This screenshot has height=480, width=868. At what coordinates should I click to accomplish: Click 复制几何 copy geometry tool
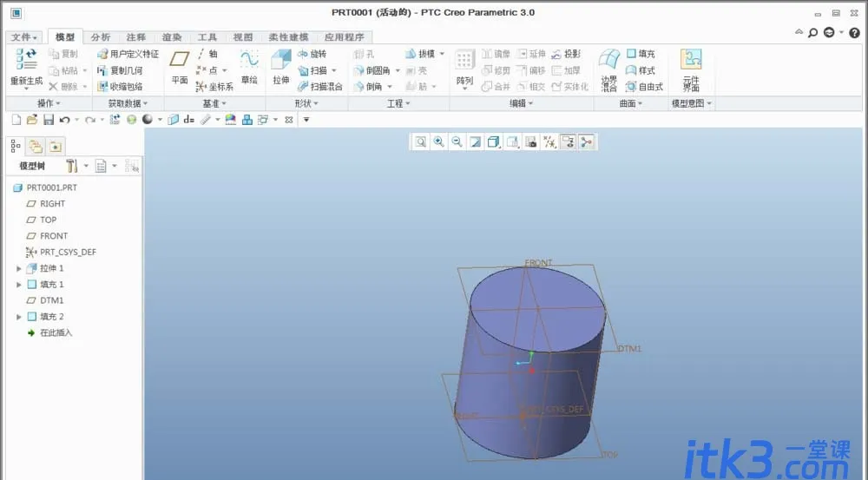pos(120,70)
